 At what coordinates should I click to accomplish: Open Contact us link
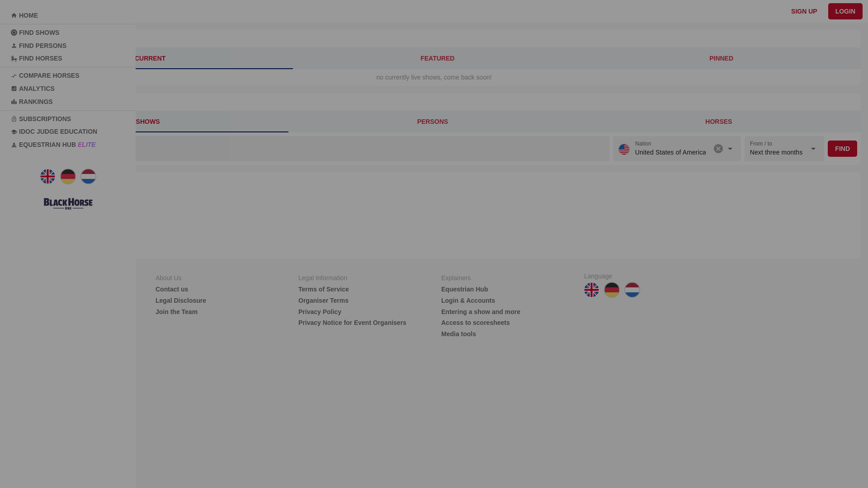(x=172, y=289)
